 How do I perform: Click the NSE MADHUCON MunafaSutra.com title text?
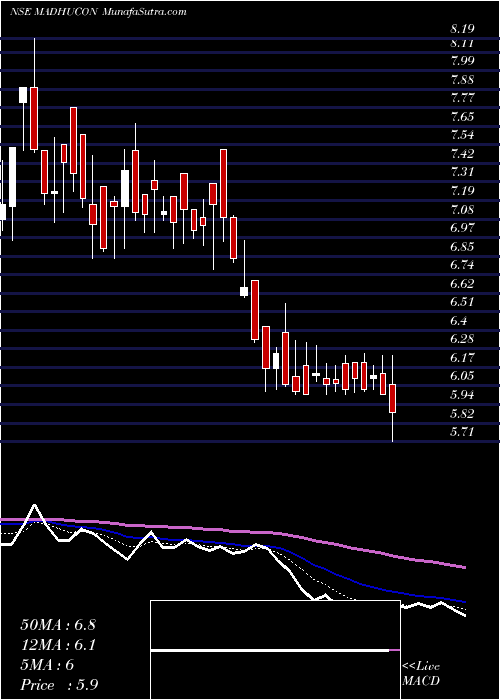(98, 12)
